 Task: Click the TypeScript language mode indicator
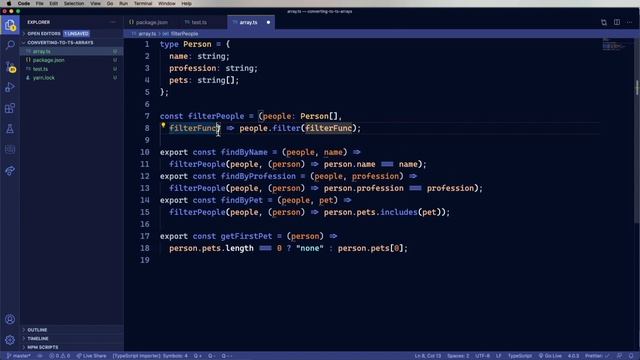pyautogui.click(x=520, y=356)
